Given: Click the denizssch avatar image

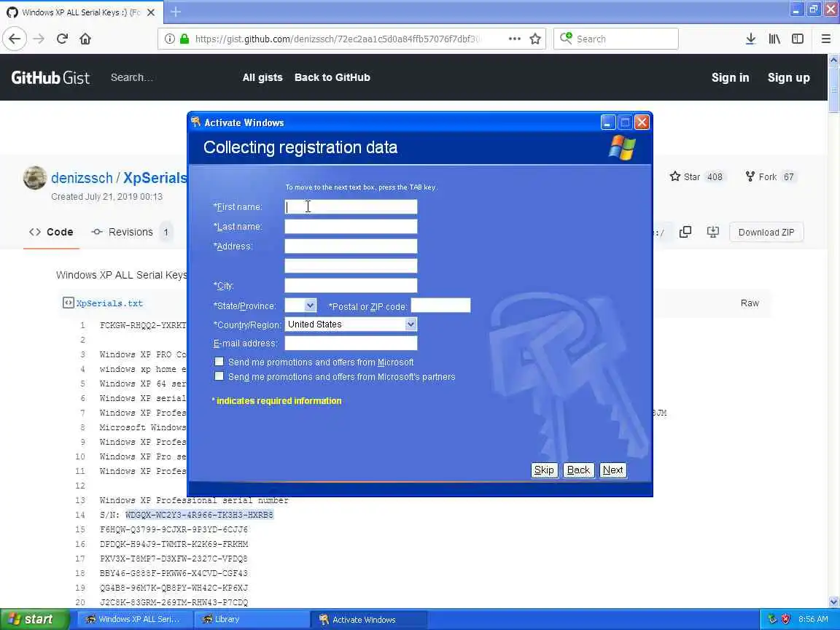Looking at the screenshot, I should (35, 178).
